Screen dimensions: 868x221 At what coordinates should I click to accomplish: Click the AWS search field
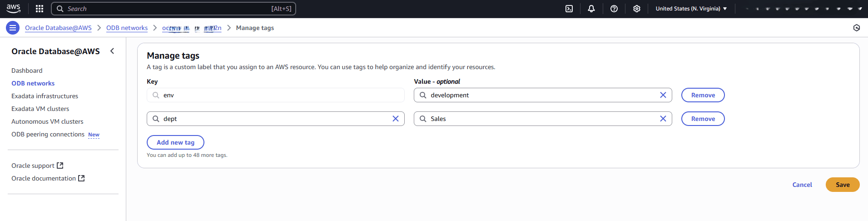coord(174,9)
